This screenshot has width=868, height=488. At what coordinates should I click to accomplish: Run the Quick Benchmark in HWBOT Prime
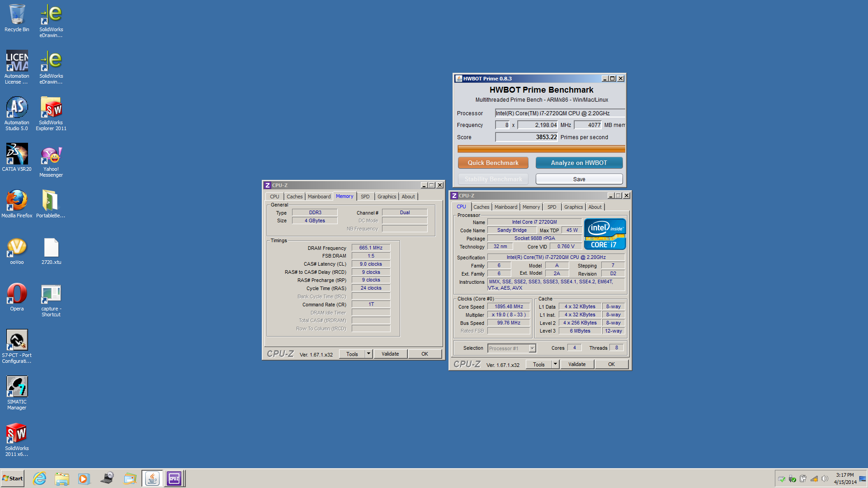493,163
